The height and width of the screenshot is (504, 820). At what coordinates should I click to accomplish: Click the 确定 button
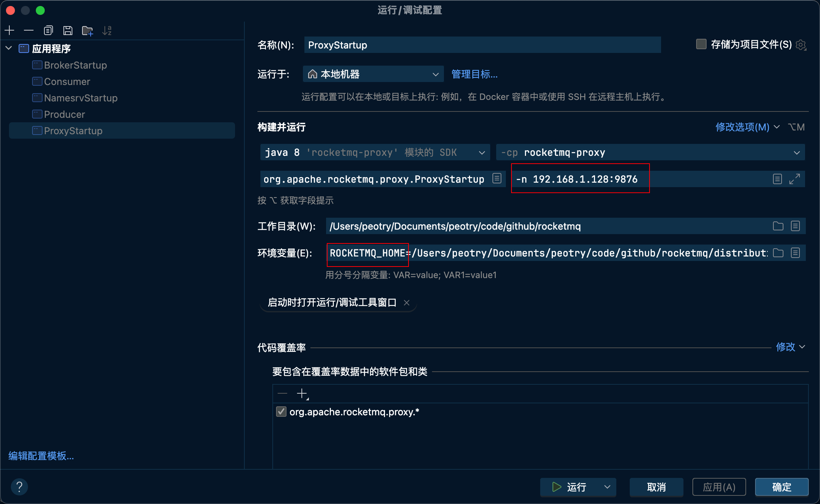pyautogui.click(x=782, y=487)
